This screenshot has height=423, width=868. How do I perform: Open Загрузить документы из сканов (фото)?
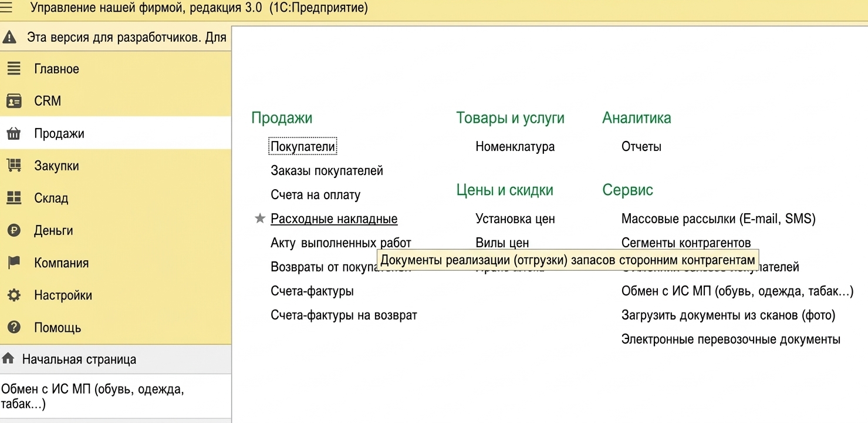(728, 315)
